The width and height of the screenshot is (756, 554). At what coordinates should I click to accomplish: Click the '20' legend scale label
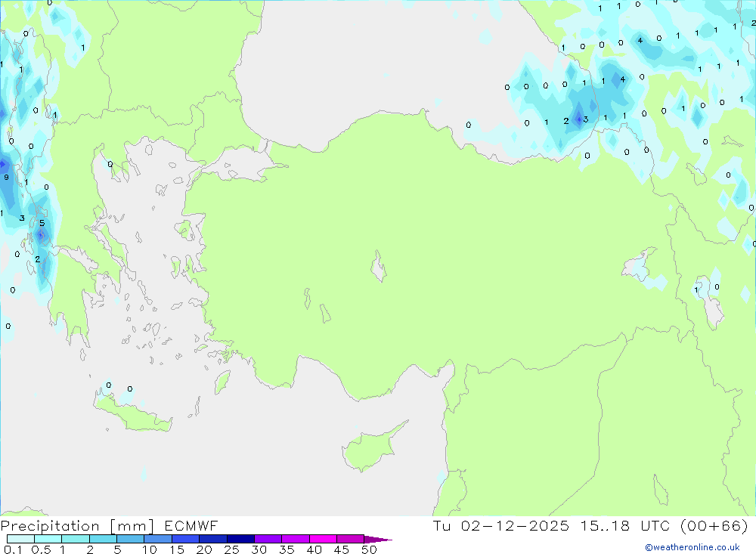204,549
